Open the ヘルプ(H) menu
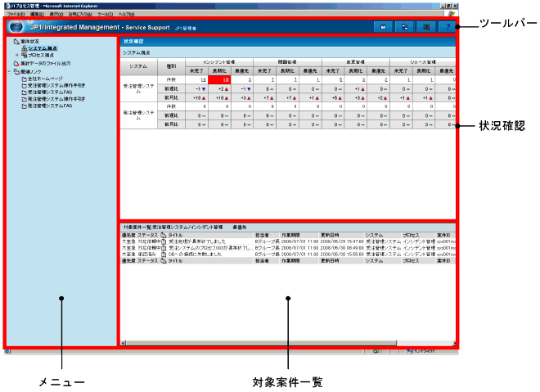Screen dimensions: 540x392 (126, 14)
